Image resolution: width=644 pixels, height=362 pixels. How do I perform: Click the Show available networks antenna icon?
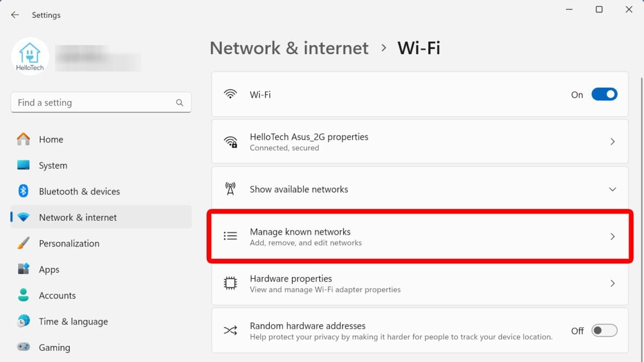point(230,189)
